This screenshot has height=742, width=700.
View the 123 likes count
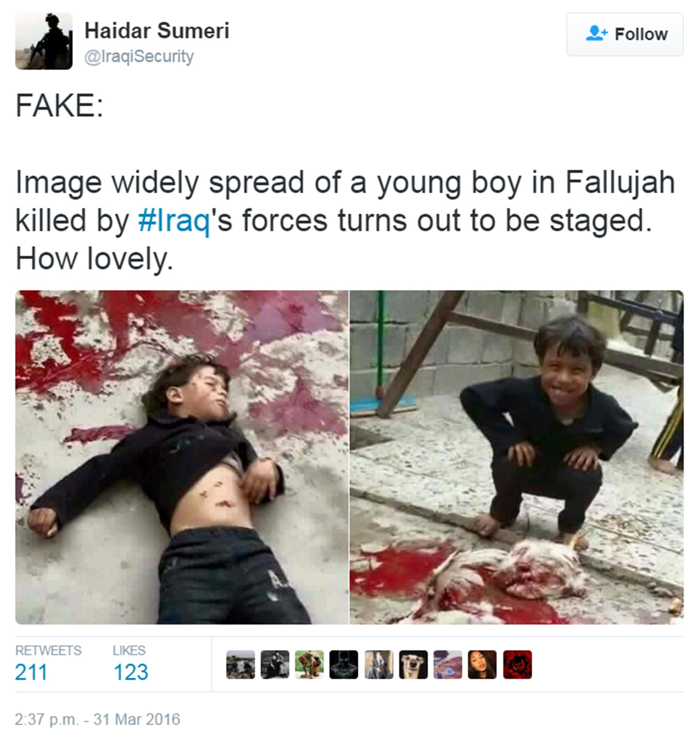click(131, 672)
